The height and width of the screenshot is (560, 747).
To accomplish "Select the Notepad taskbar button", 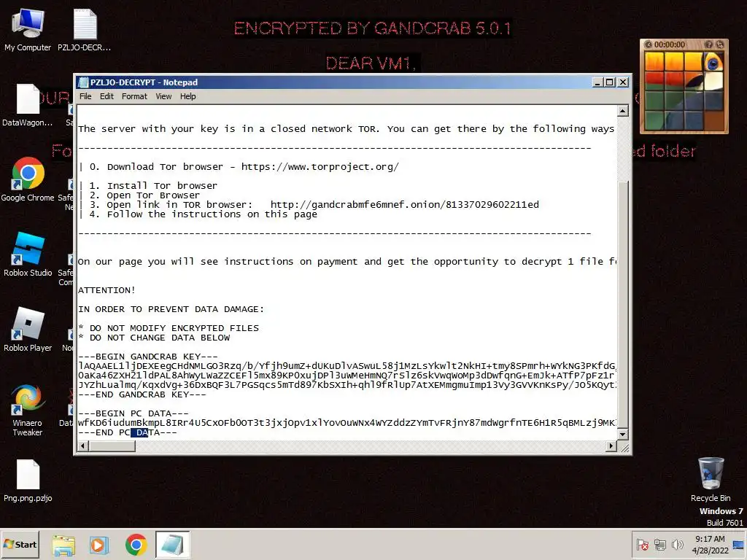I will (x=172, y=545).
